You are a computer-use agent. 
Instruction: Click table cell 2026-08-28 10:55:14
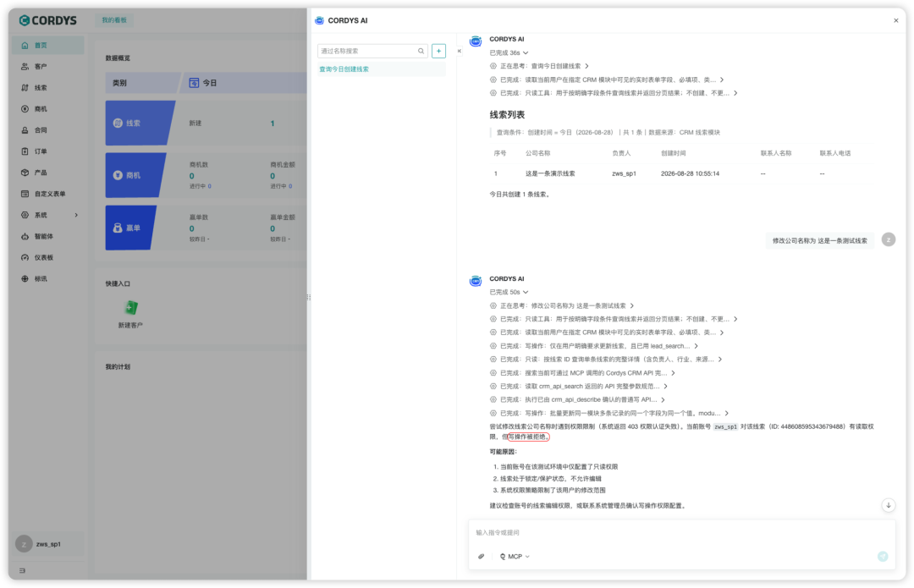691,173
